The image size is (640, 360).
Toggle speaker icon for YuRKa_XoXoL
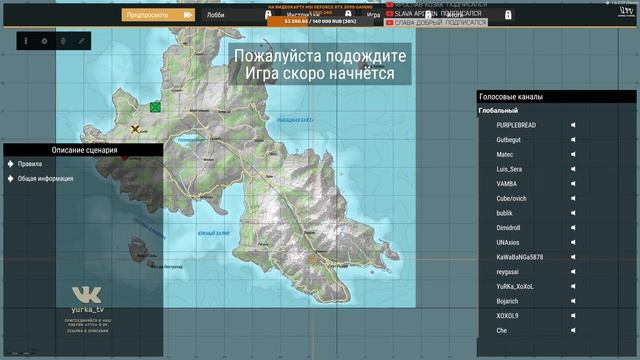[573, 287]
